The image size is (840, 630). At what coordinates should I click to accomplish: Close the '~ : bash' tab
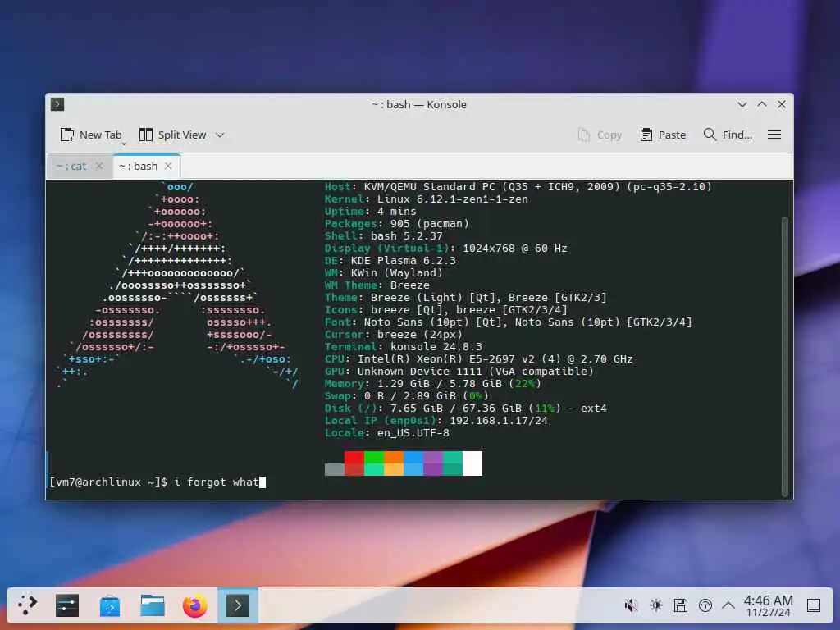168,166
